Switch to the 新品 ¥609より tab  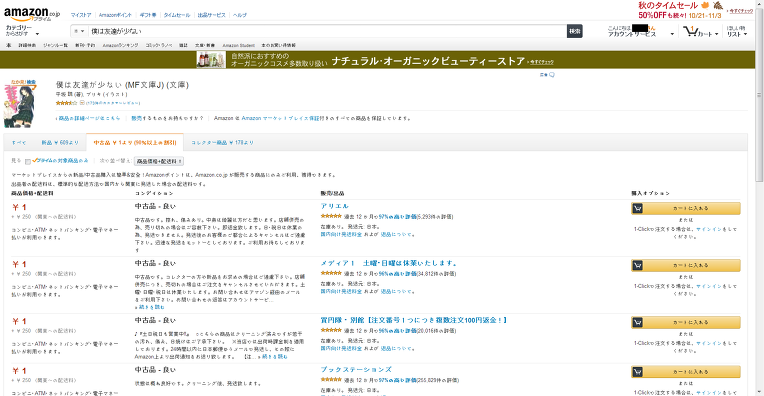pos(59,143)
